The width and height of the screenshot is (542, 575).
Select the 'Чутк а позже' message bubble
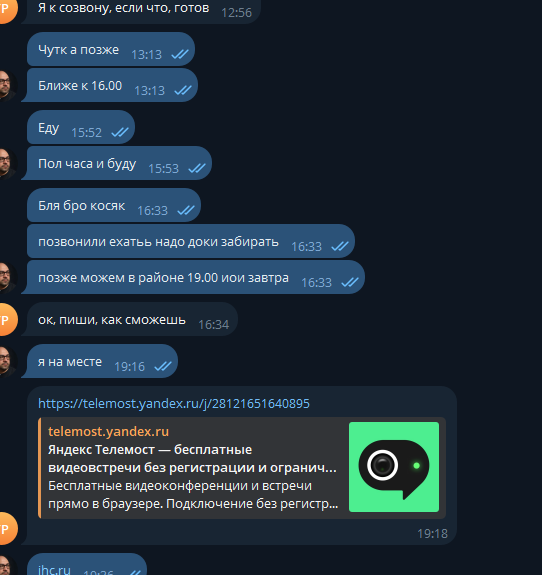[x=111, y=49]
